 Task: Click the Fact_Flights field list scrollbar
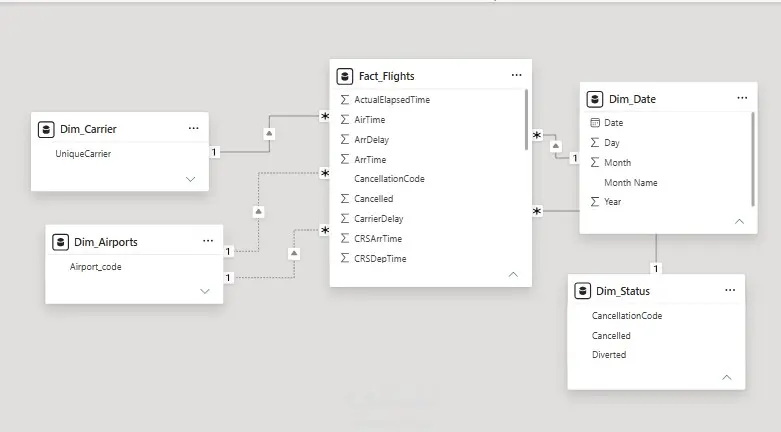[x=526, y=120]
